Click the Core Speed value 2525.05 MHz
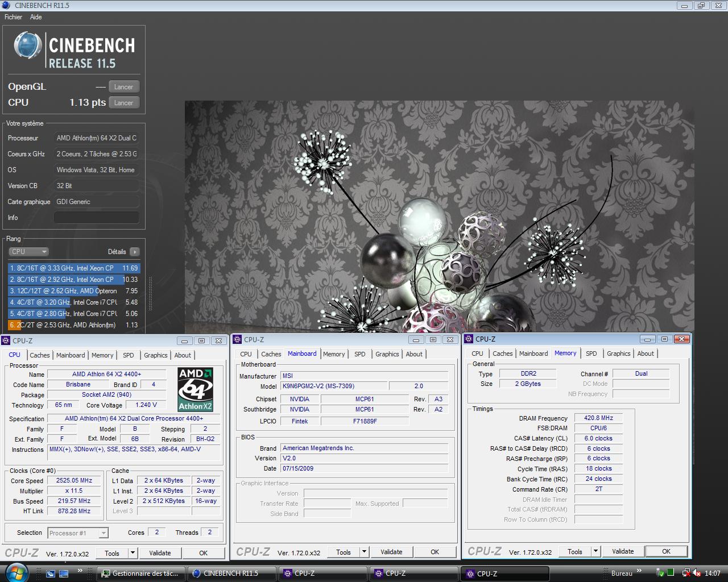This screenshot has width=728, height=582. coord(74,480)
